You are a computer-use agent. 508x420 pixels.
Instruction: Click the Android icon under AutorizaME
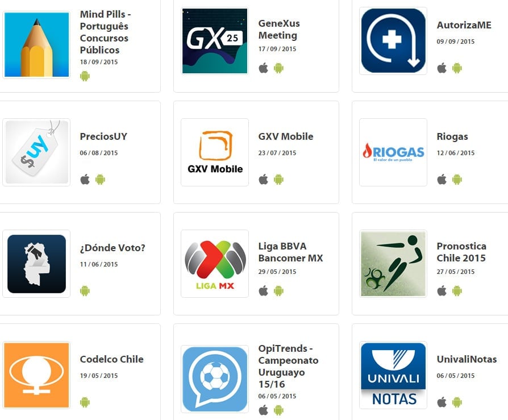point(457,68)
